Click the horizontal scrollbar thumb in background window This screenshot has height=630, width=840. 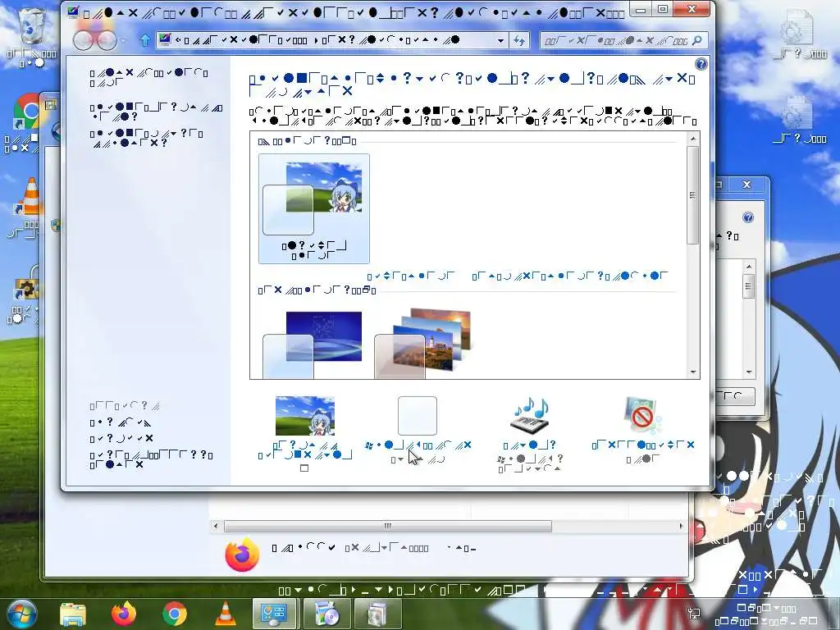tap(388, 526)
